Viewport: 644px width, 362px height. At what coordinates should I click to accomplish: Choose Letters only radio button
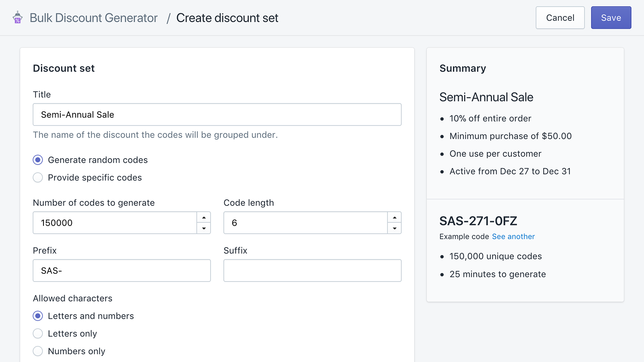point(38,334)
